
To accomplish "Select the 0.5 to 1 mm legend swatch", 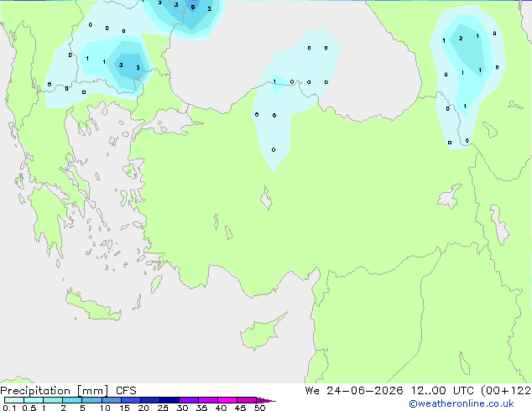I will pos(34,400).
